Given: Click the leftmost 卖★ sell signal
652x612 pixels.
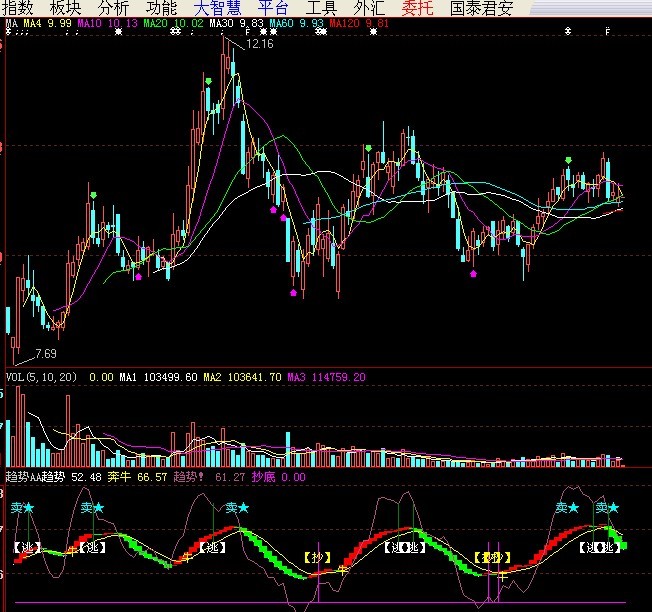Looking at the screenshot, I should tap(22, 508).
